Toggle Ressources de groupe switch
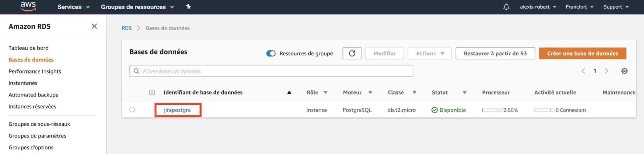Image resolution: width=644 pixels, height=154 pixels. 271,53
